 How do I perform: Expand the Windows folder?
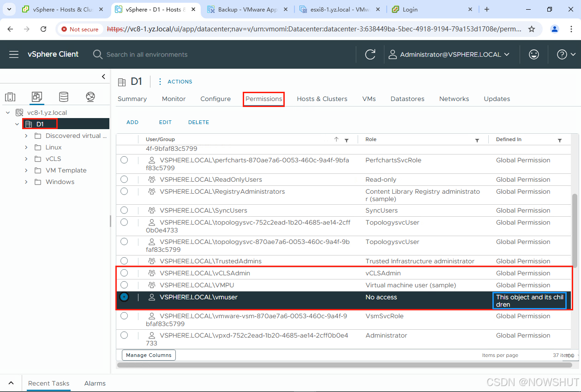26,182
